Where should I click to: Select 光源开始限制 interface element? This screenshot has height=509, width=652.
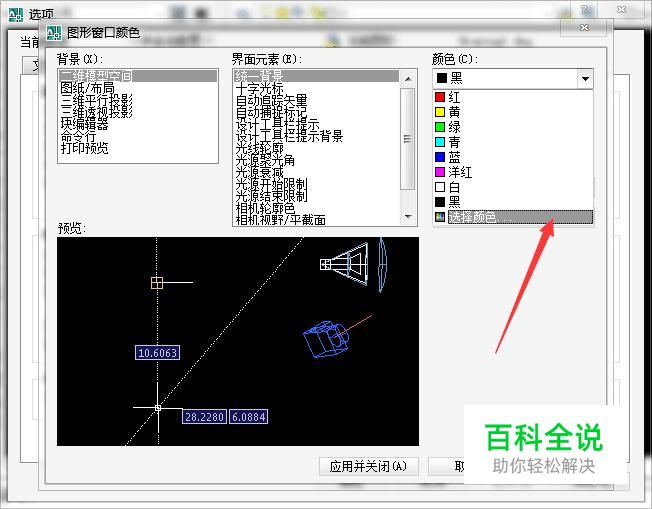point(272,184)
